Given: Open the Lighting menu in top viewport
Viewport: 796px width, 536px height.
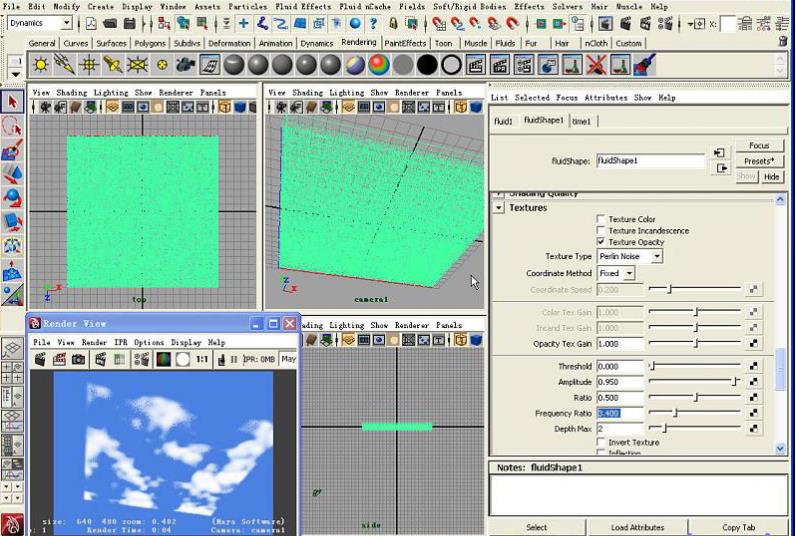Looking at the screenshot, I should tap(111, 92).
